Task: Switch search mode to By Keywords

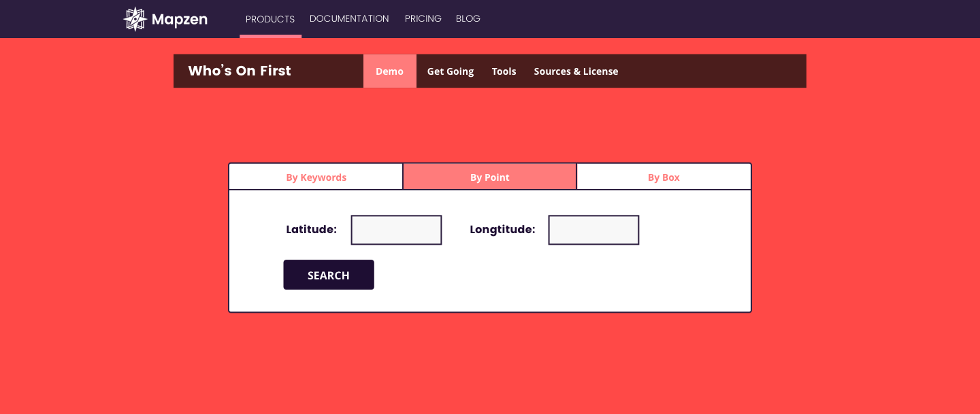Action: pos(316,177)
